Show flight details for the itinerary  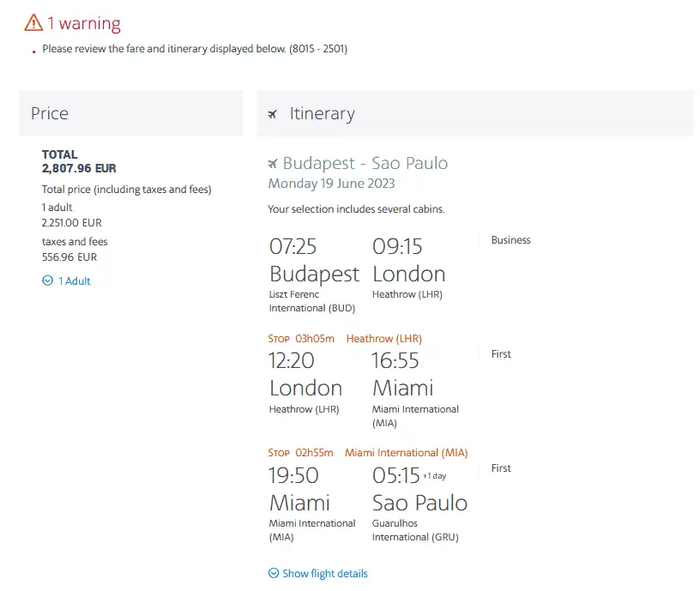click(x=318, y=573)
